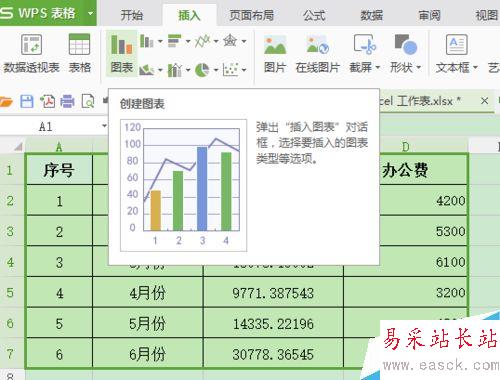Expand area chart dropdown arrow
The width and height of the screenshot is (500, 380).
(x=160, y=70)
